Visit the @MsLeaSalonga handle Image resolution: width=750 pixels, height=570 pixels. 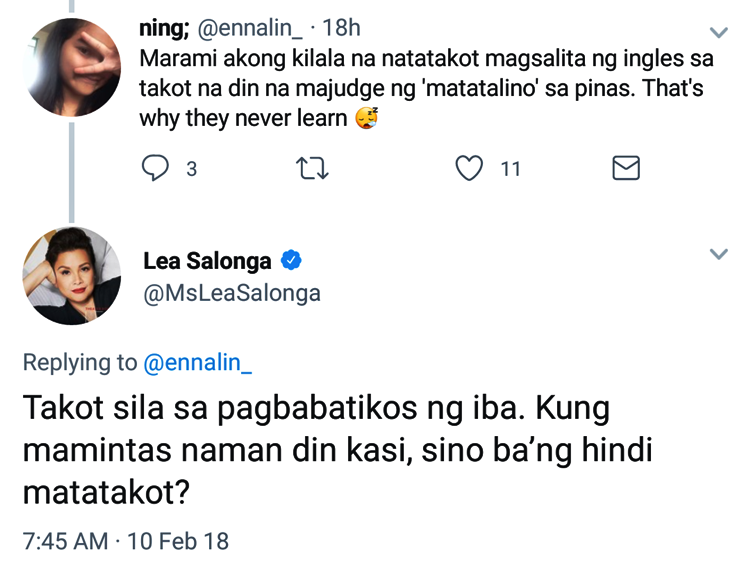232,293
